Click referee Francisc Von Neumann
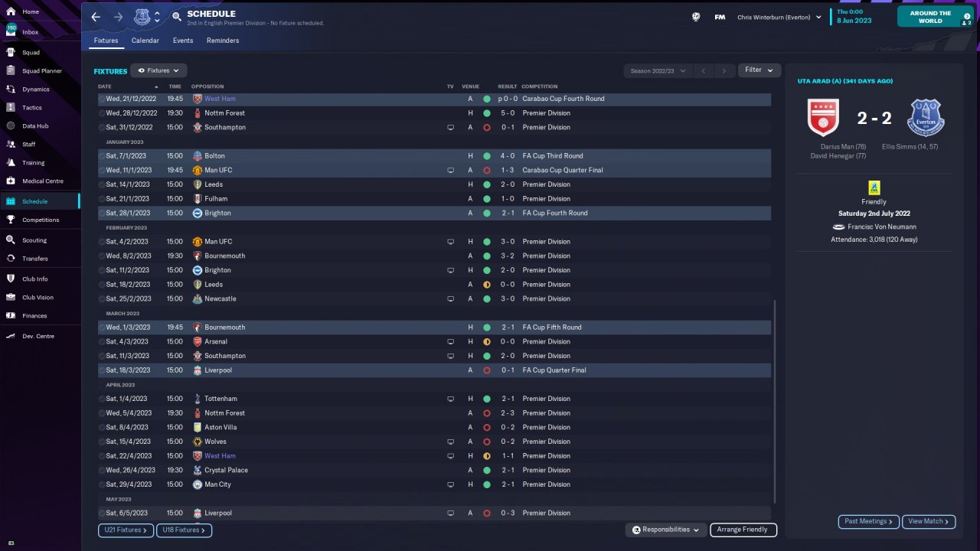This screenshot has width=980, height=551. point(880,227)
